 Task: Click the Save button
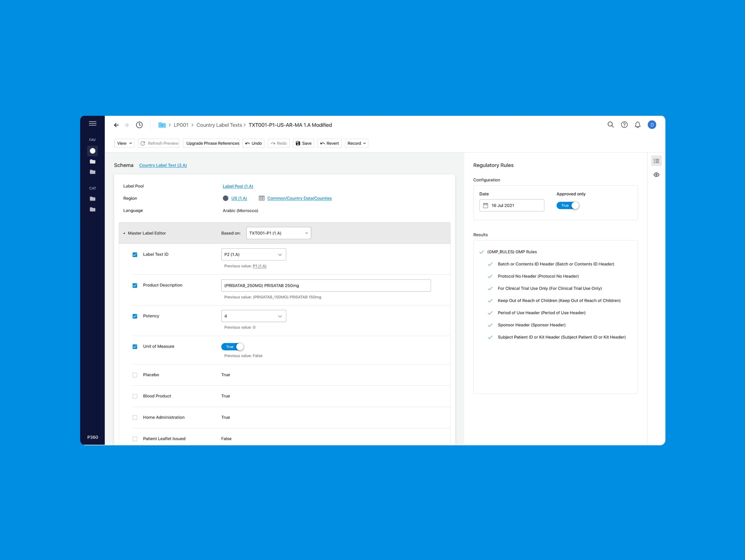[304, 143]
